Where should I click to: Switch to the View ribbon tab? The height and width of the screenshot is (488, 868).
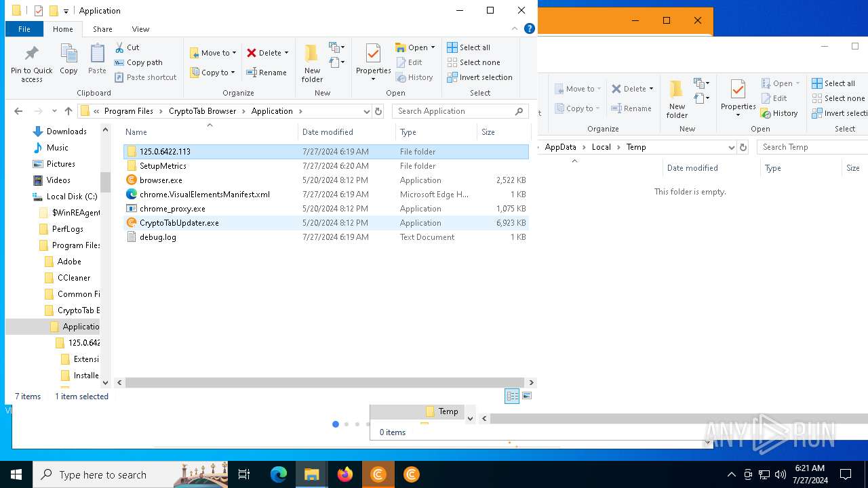tap(140, 29)
